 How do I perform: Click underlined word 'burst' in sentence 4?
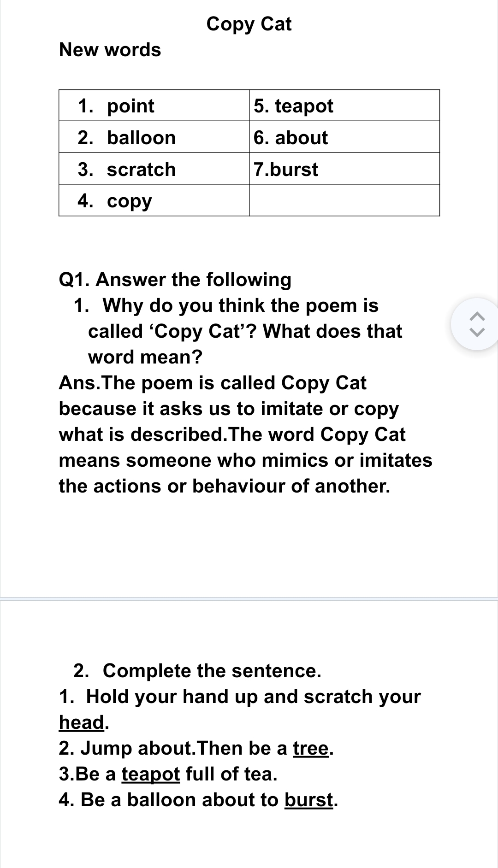309,800
